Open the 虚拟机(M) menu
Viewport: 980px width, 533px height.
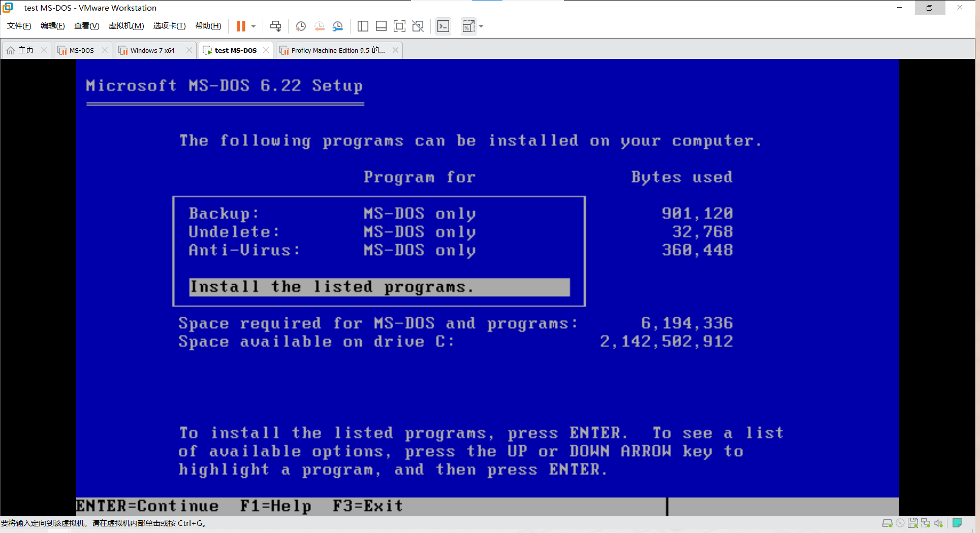click(126, 26)
